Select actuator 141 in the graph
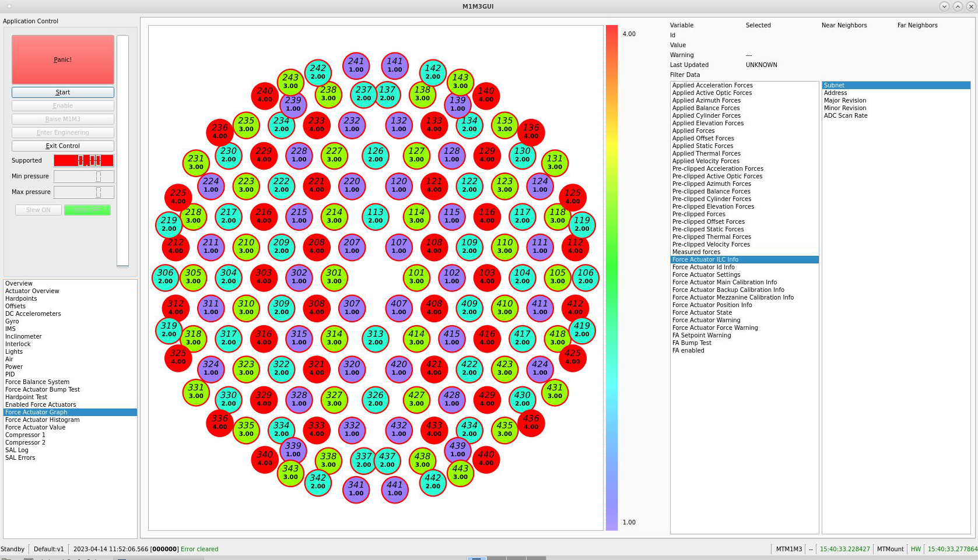 click(395, 65)
